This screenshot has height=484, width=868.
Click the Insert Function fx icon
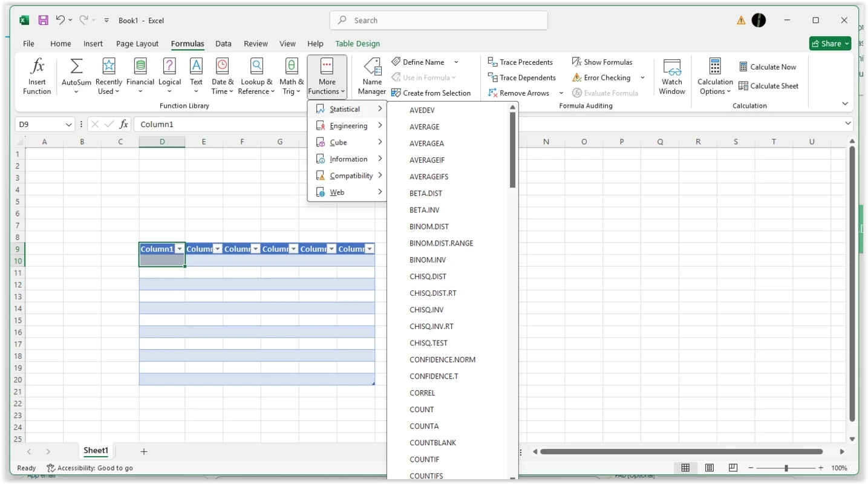(x=37, y=67)
